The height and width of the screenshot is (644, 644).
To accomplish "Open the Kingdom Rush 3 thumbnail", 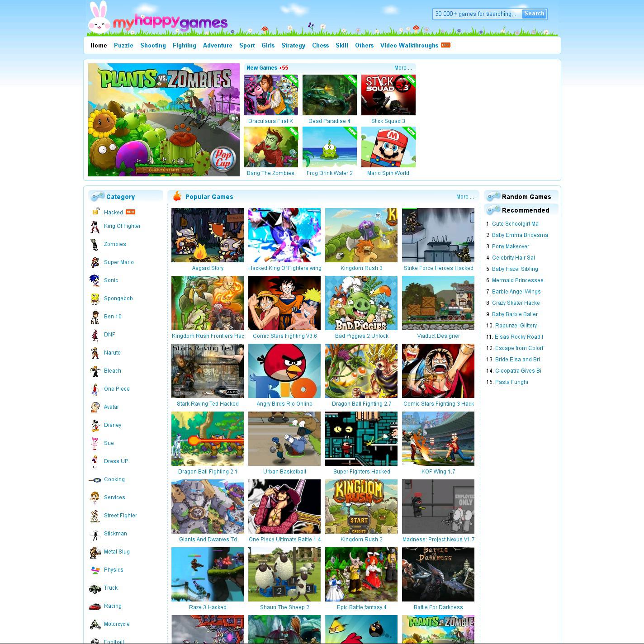I will pyautogui.click(x=361, y=235).
